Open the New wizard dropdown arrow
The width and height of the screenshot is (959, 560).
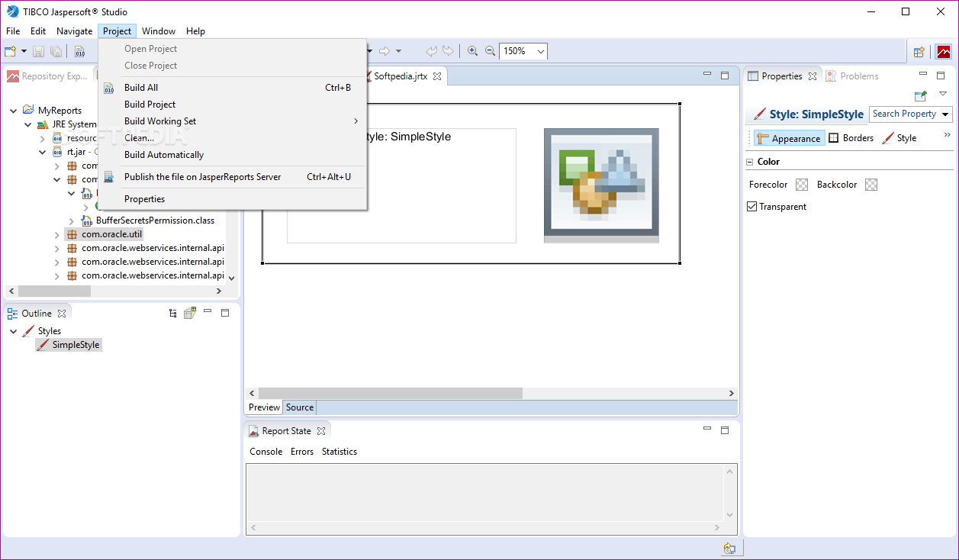coord(24,51)
